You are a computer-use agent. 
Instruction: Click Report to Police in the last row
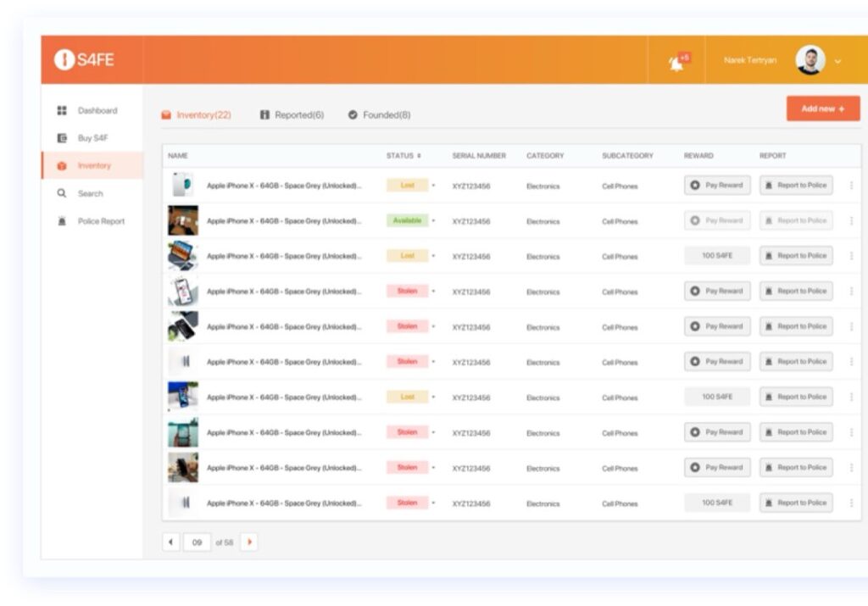pos(796,503)
